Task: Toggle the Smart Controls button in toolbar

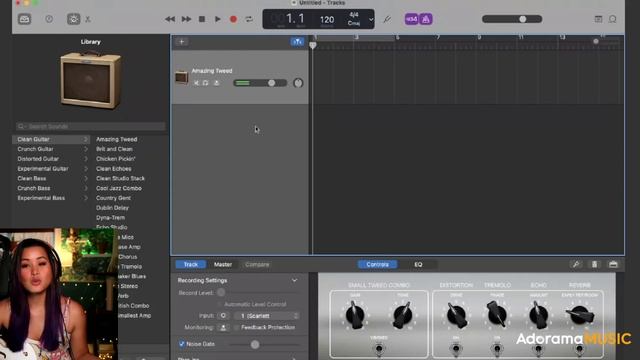Action: point(73,19)
